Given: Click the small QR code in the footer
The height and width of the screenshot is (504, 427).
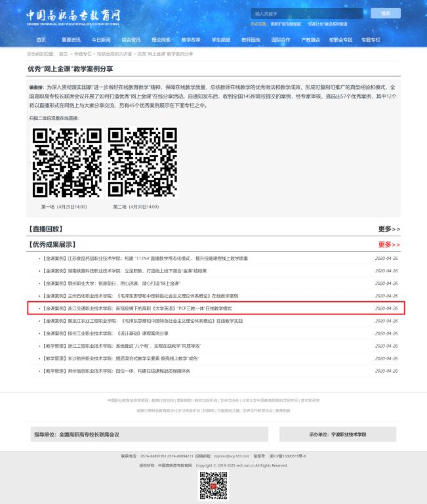Looking at the screenshot, I should [213, 485].
